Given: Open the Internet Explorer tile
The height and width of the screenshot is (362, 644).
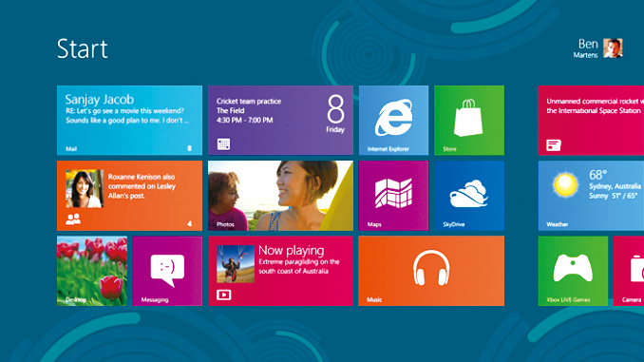Looking at the screenshot, I should (x=393, y=120).
